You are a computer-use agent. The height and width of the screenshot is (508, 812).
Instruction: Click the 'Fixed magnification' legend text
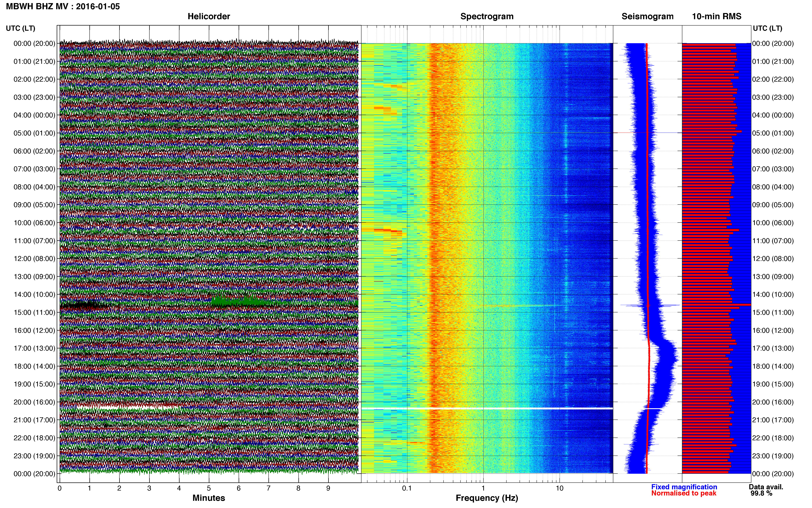click(x=684, y=487)
